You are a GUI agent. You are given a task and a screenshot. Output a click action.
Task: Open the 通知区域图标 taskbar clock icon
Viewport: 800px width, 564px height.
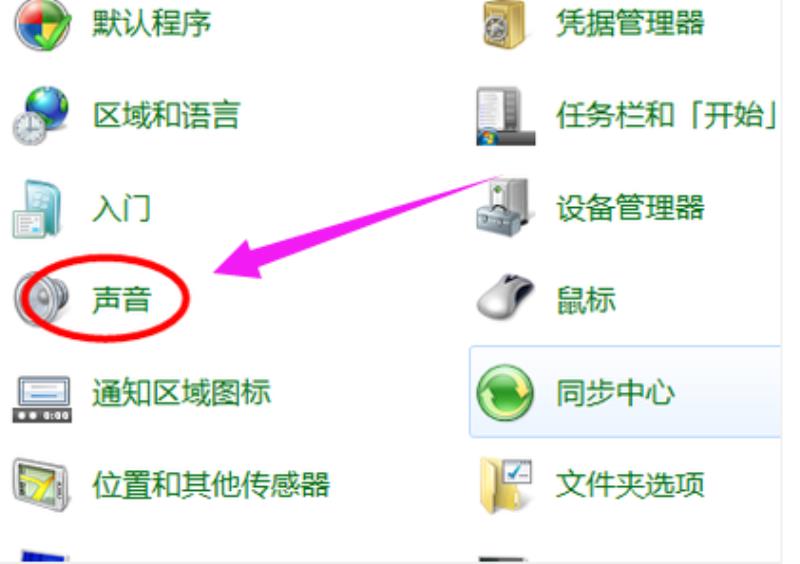42,399
